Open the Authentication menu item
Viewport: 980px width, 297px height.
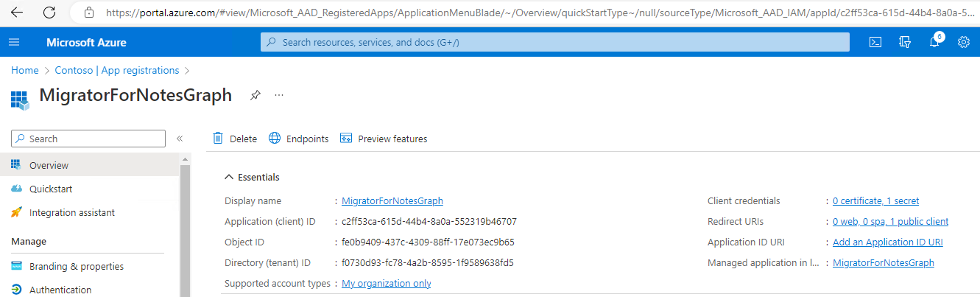[60, 290]
